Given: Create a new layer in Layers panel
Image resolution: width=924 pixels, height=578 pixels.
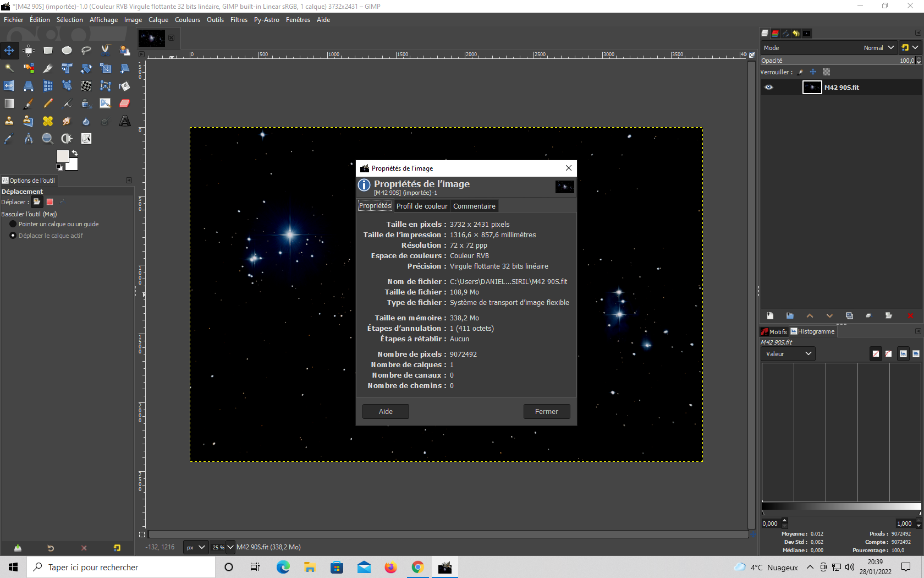Looking at the screenshot, I should tap(770, 315).
